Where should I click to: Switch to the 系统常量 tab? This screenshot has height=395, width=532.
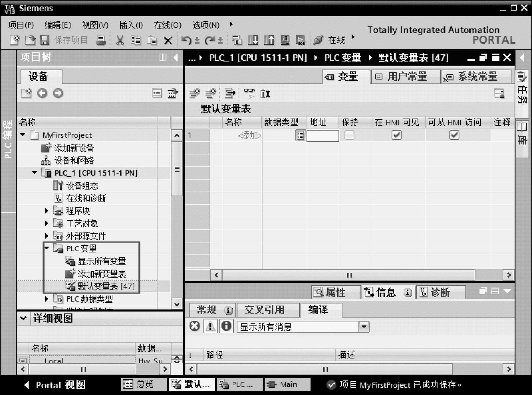click(x=476, y=77)
